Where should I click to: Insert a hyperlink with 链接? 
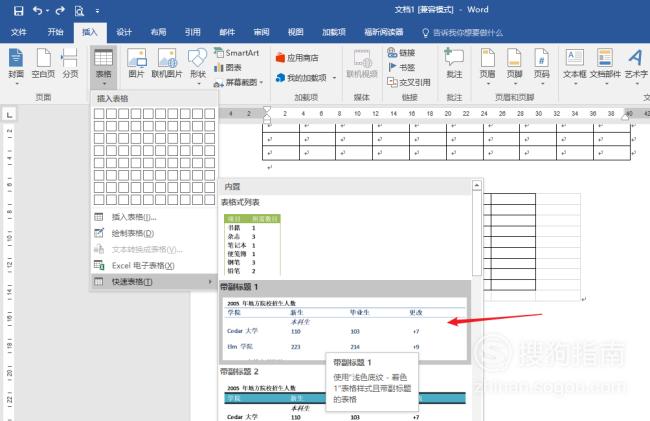coord(401,53)
